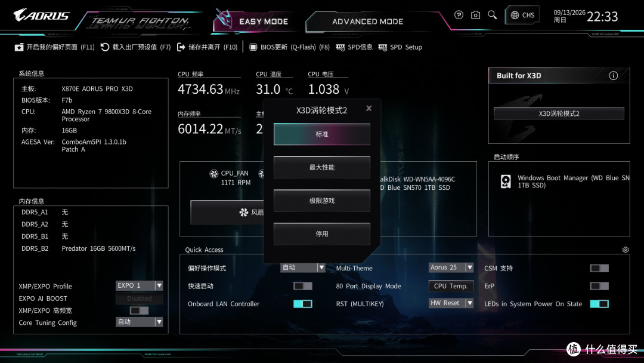Click WD Blue SN570 1TB SSD entry
This screenshot has height=363, width=644.
415,187
